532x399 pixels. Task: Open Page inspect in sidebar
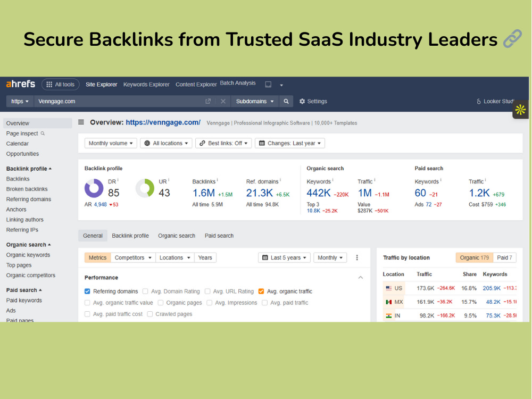pyautogui.click(x=22, y=134)
